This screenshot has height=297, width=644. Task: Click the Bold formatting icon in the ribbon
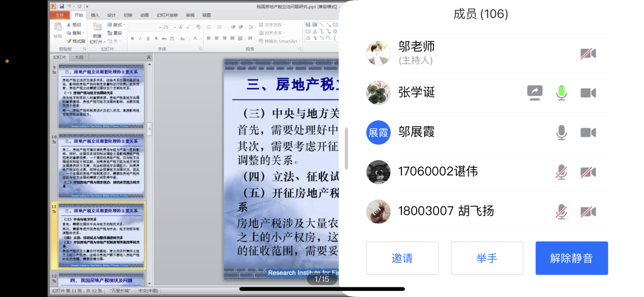click(x=132, y=39)
